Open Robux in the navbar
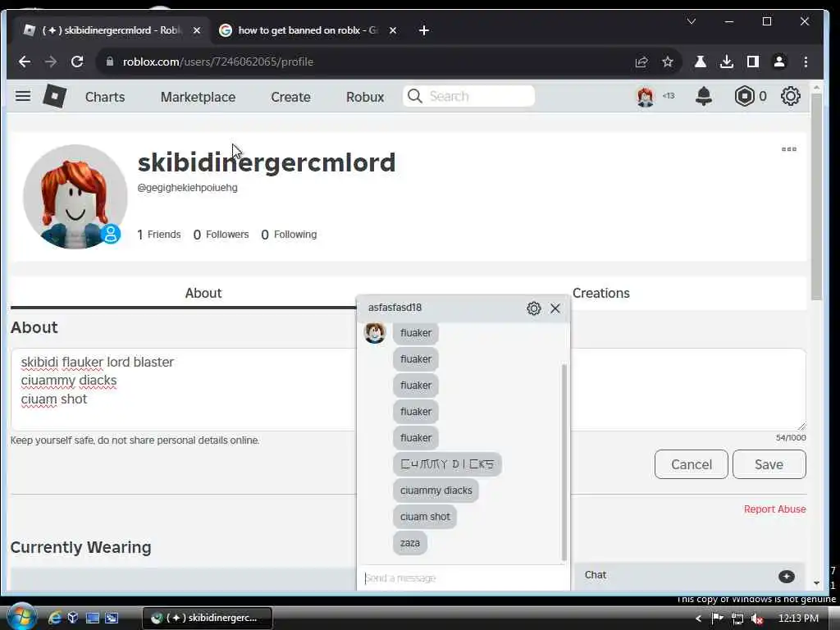This screenshot has width=840, height=630. (x=365, y=97)
